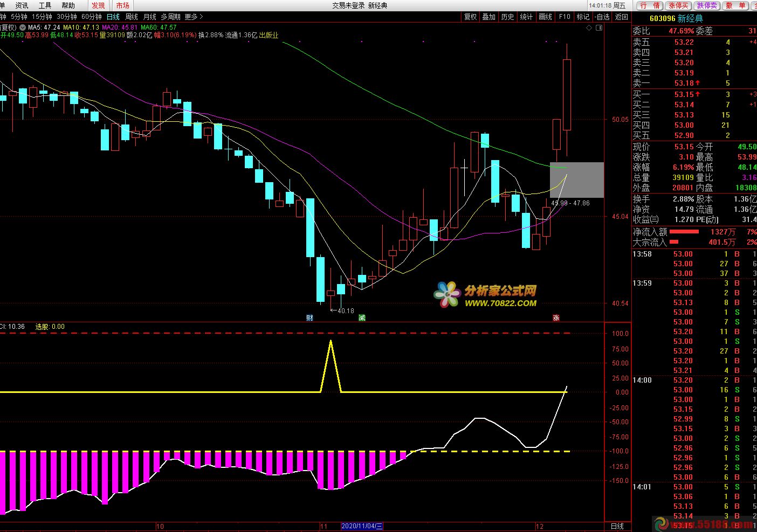The image size is (757, 532).
Task: Click the 大宗流入 bar indicator
Action: [674, 242]
